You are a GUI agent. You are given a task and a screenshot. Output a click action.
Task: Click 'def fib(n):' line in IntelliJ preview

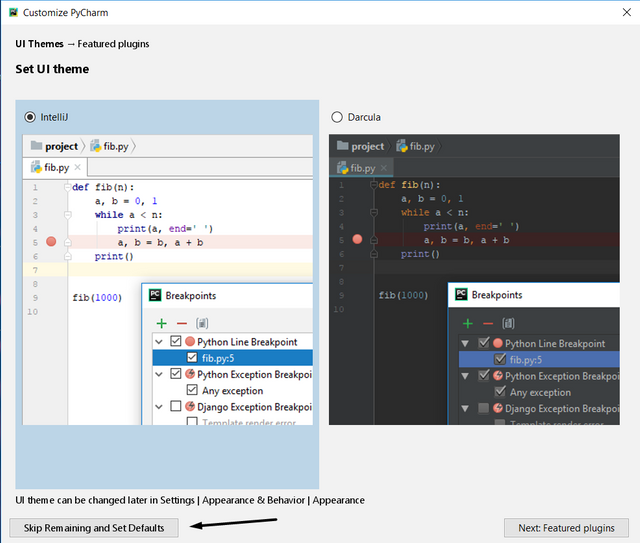[x=103, y=187]
